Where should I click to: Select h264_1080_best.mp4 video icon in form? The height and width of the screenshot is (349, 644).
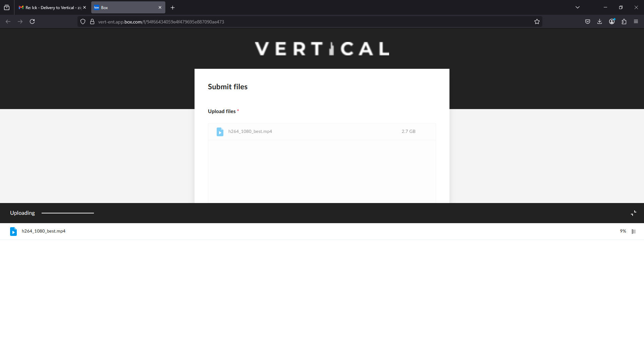(x=220, y=132)
